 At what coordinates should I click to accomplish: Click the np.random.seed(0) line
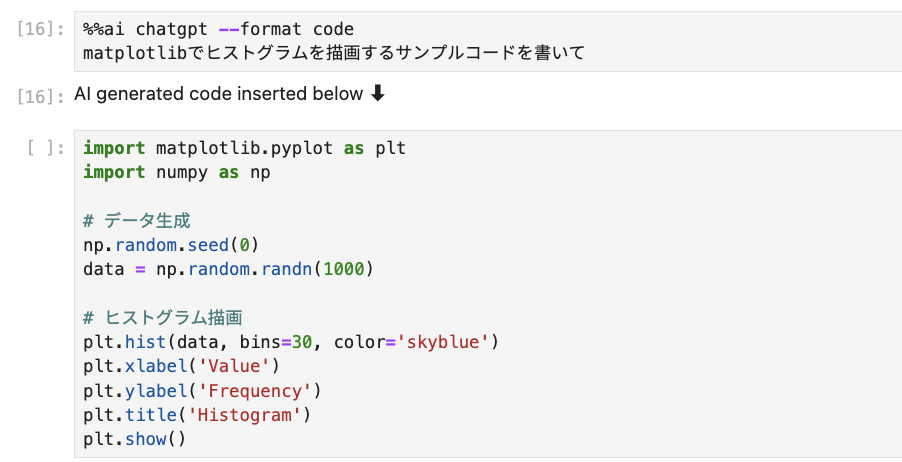pyautogui.click(x=171, y=245)
